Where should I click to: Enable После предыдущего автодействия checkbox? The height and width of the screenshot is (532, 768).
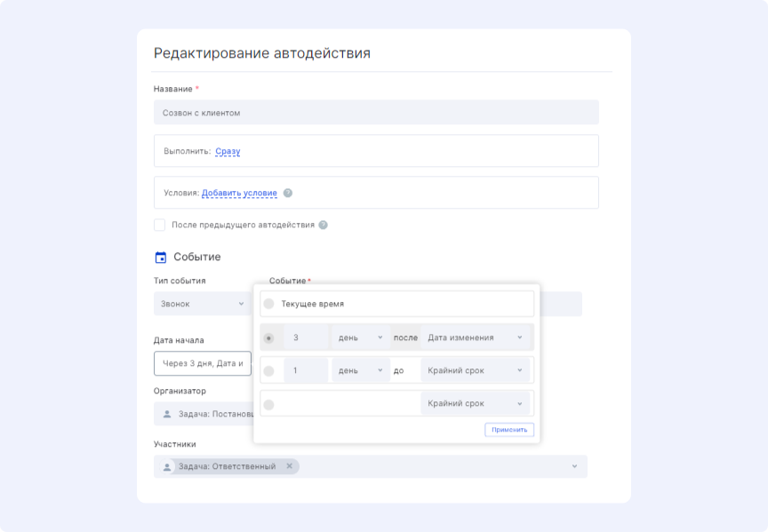point(160,225)
